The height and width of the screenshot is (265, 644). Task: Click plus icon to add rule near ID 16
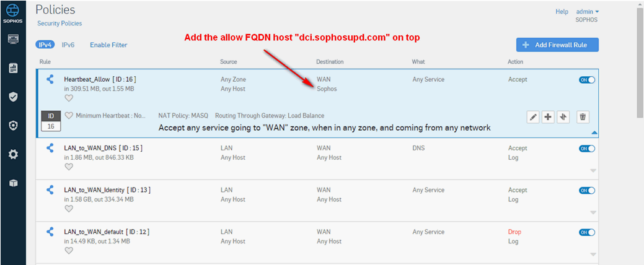pos(548,117)
